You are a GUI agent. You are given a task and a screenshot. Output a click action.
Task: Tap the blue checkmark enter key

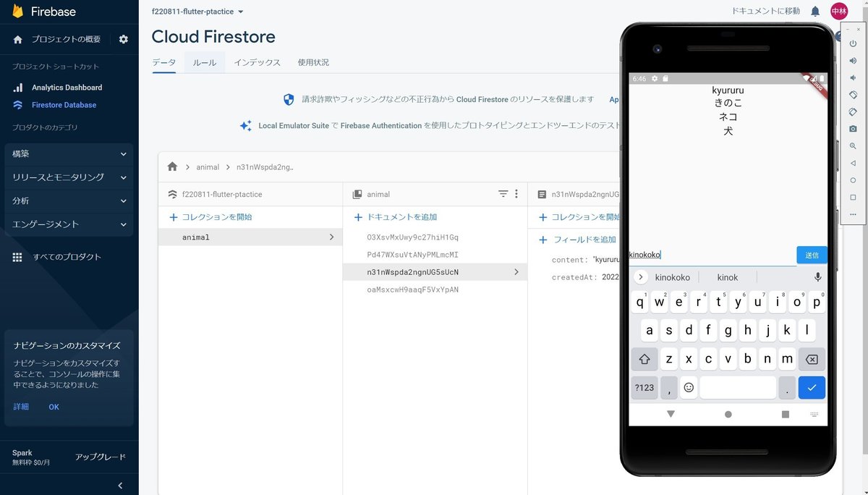click(x=812, y=387)
